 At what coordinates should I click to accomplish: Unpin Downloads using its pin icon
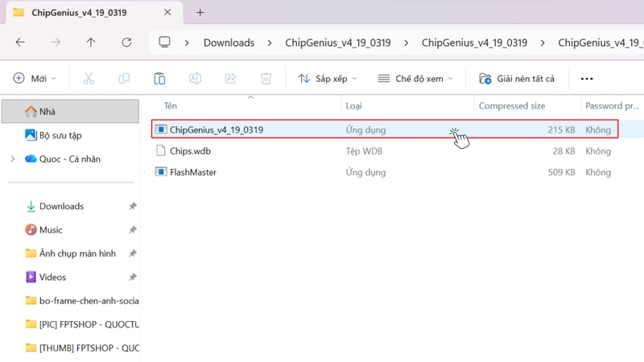coord(133,206)
